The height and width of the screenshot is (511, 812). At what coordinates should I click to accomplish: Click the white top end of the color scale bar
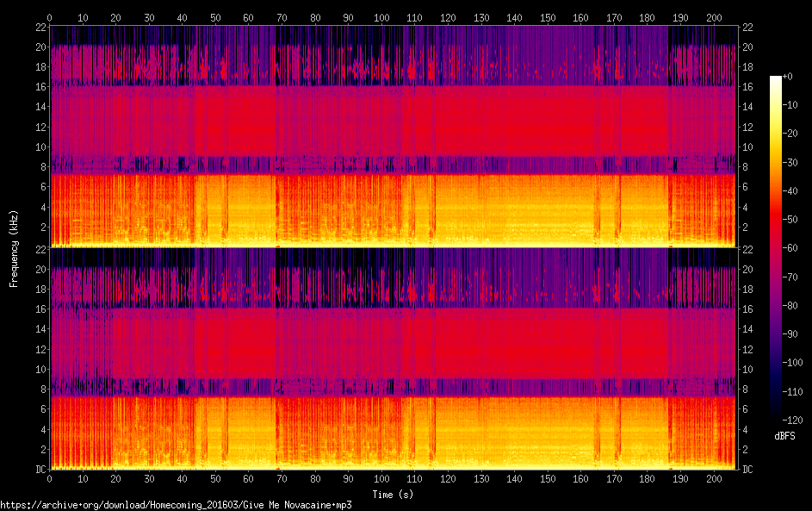[x=776, y=79]
